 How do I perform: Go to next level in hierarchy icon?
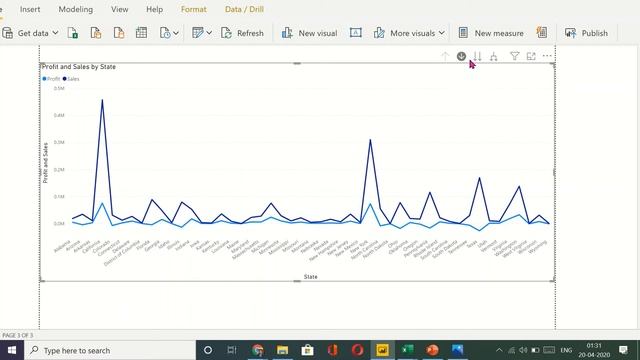(478, 56)
